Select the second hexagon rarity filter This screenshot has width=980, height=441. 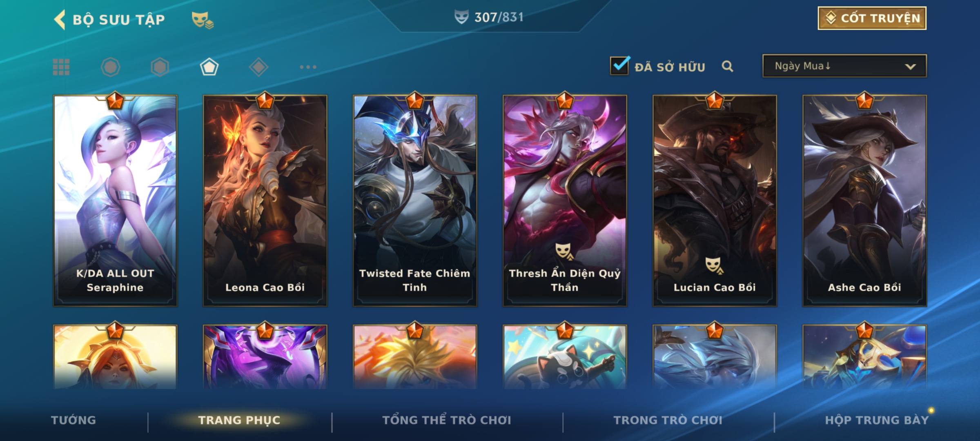(x=160, y=67)
